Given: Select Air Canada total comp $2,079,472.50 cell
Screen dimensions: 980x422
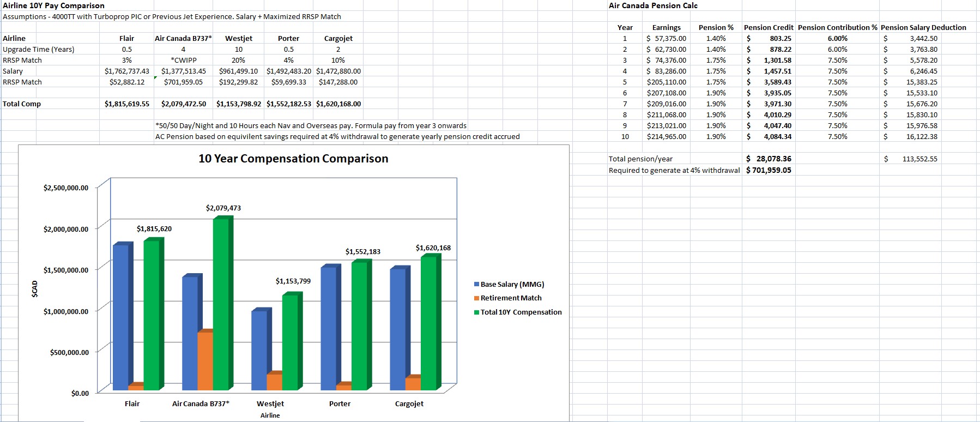Looking at the screenshot, I should click(x=183, y=104).
